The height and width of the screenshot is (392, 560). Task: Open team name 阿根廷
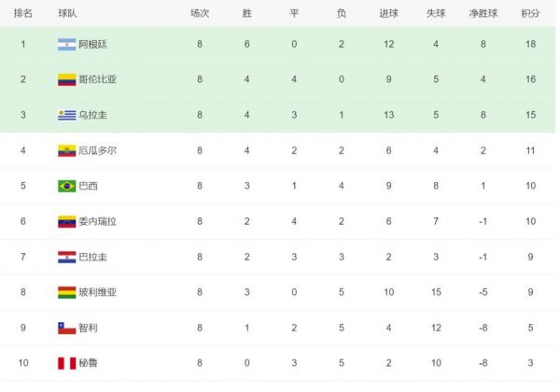tap(92, 44)
